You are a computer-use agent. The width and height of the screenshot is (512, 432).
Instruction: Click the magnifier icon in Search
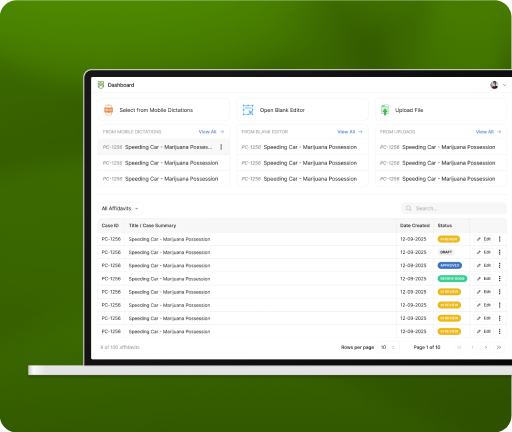tap(408, 208)
